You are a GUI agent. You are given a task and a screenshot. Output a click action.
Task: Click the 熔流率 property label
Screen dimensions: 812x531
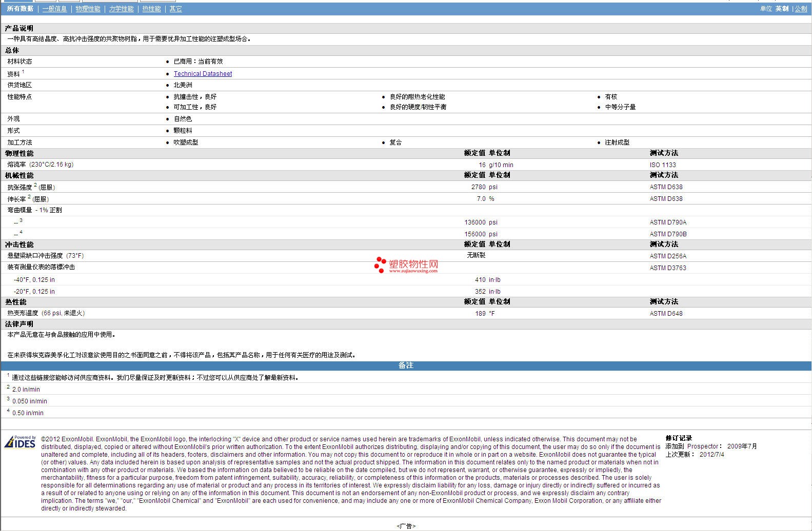[x=16, y=165]
